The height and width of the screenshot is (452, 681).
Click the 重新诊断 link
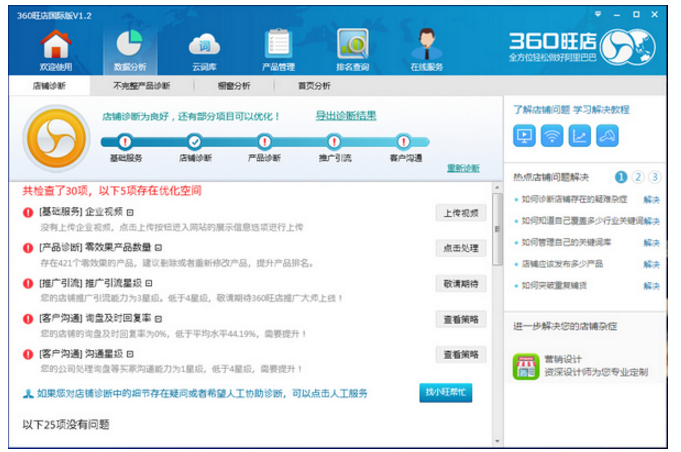[463, 168]
